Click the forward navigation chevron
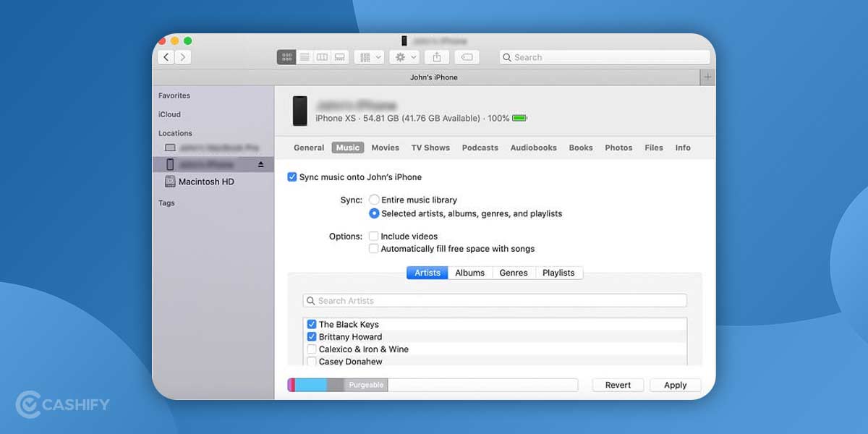Image resolution: width=868 pixels, height=434 pixels. (x=182, y=56)
